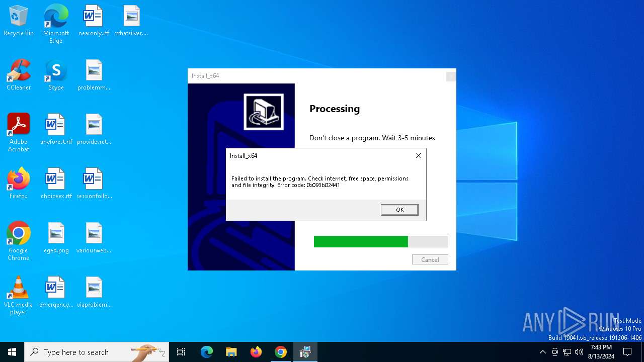
Task: Open Google Chrome desktop shortcut
Action: 19,241
